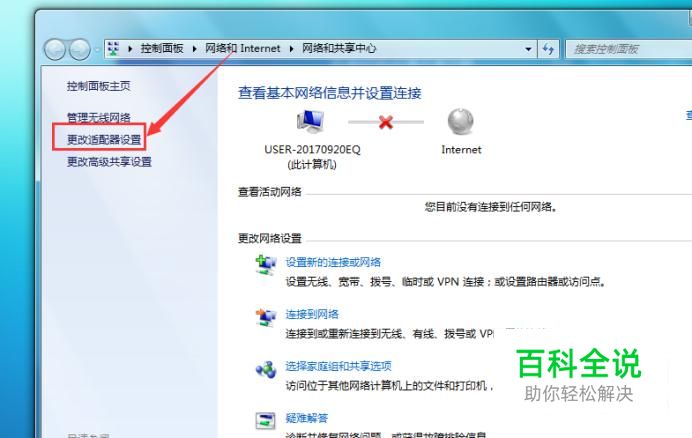Open 更改高级共享设置 link
The image size is (692, 438).
[x=109, y=162]
